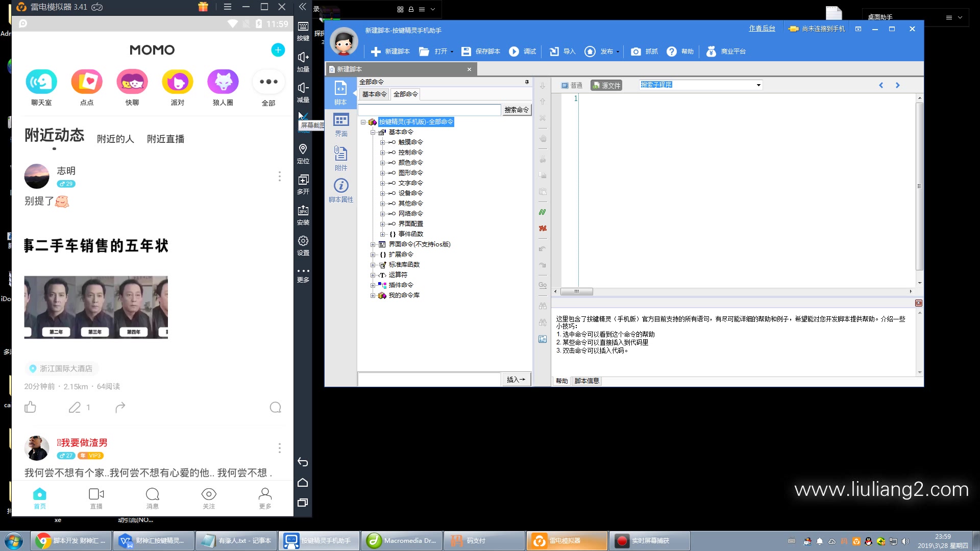This screenshot has width=980, height=551.
Task: Click the 帮助 help toolbar button
Action: tap(680, 52)
